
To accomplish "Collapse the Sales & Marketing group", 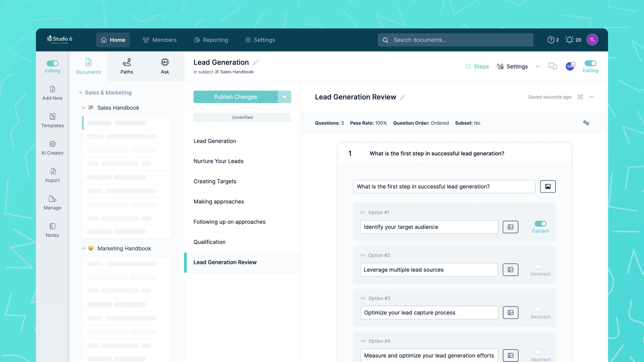I will pyautogui.click(x=80, y=93).
